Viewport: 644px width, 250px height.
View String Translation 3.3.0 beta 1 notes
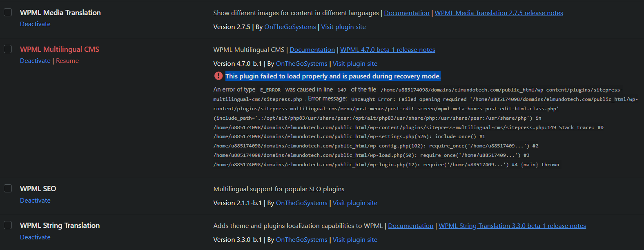(x=512, y=226)
